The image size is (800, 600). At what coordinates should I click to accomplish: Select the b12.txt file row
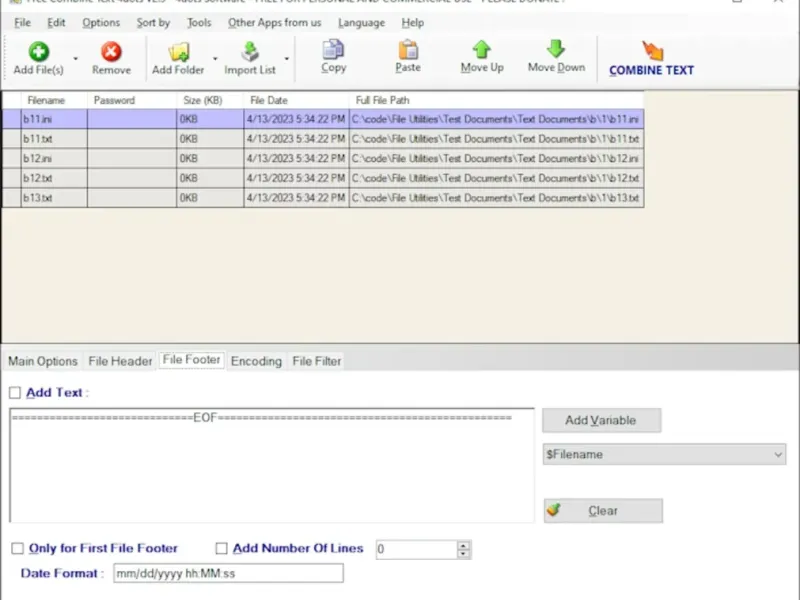coord(323,178)
